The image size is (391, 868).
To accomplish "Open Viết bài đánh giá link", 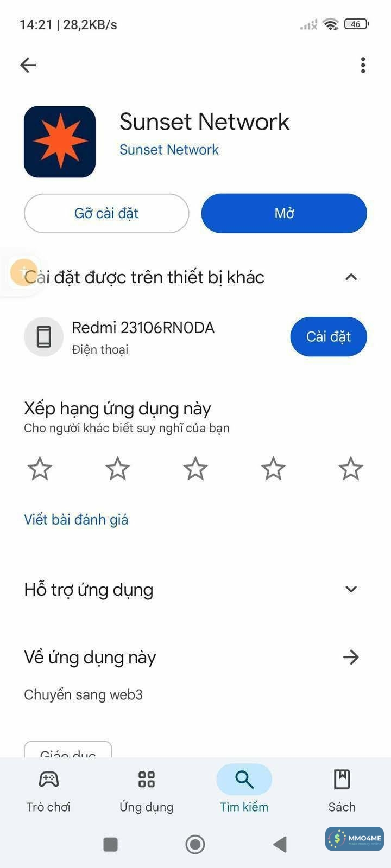I will tap(76, 520).
